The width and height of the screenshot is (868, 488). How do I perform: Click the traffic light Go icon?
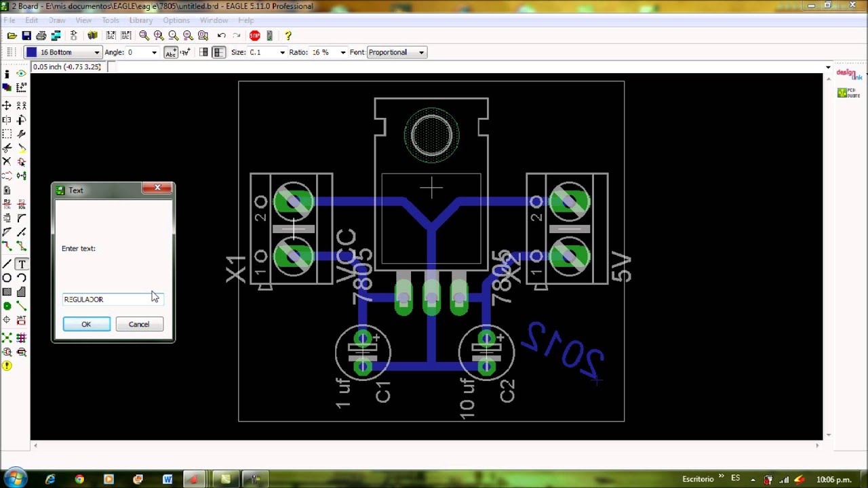(270, 35)
